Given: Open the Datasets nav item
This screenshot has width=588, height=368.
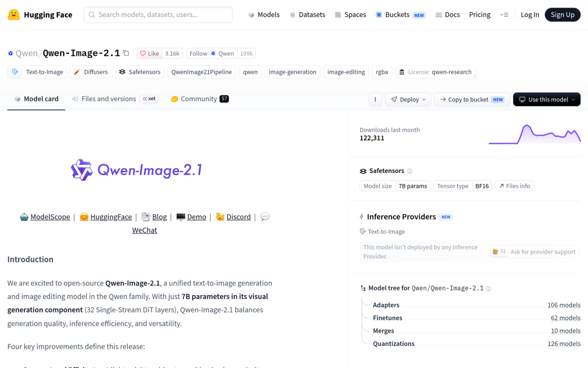Looking at the screenshot, I should tap(307, 15).
